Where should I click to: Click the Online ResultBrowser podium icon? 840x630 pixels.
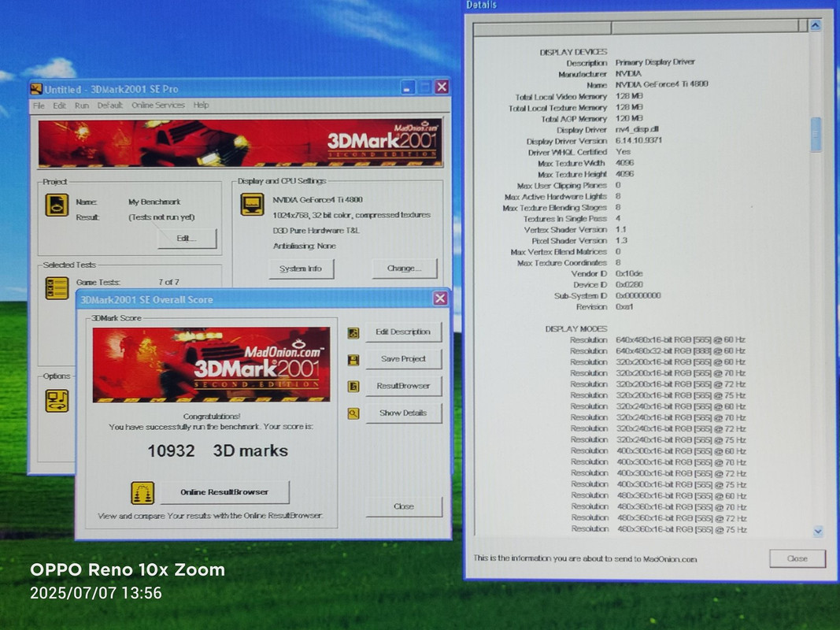pos(142,493)
